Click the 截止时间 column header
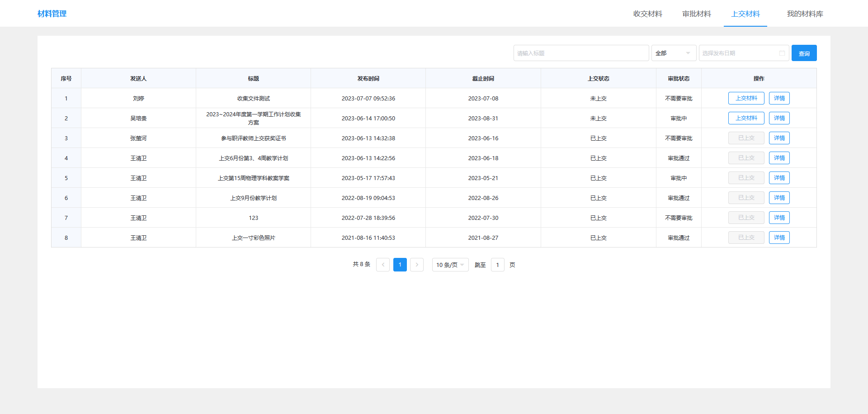The image size is (868, 414). [x=483, y=78]
